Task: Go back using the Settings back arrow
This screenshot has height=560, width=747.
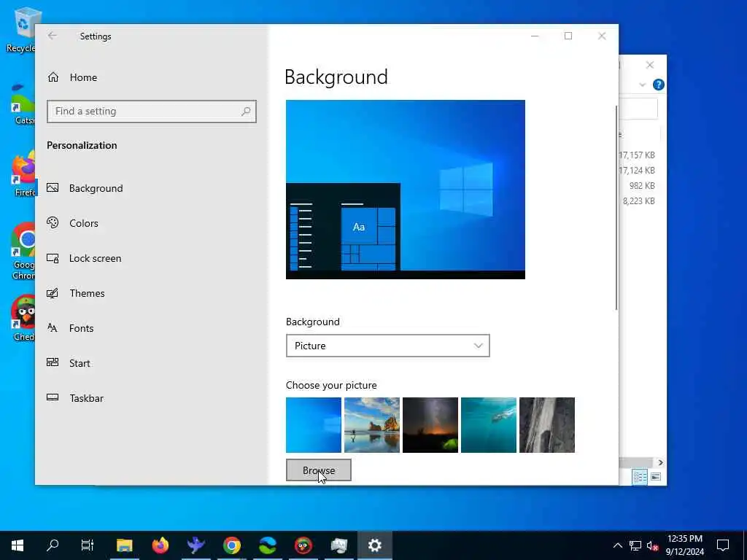Action: pyautogui.click(x=52, y=36)
